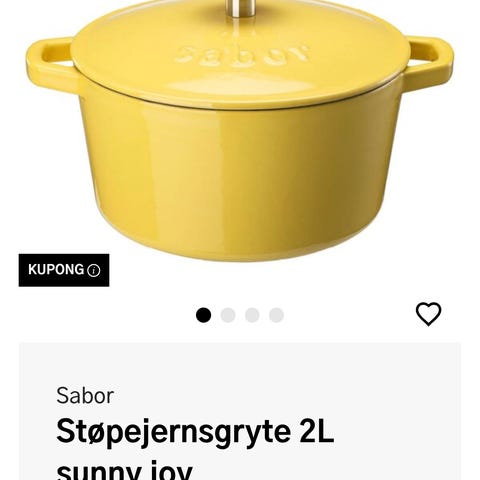Click the black KUPONG badge background

pyautogui.click(x=64, y=270)
